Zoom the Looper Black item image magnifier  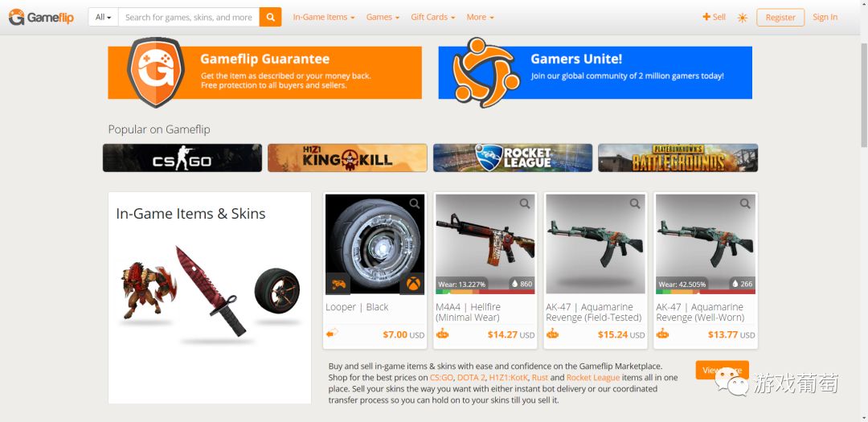coord(415,204)
